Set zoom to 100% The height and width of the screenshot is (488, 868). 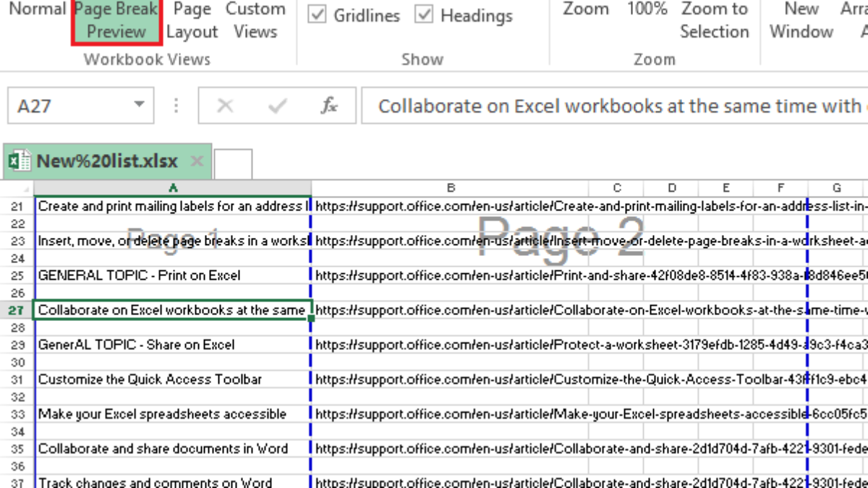click(x=647, y=10)
